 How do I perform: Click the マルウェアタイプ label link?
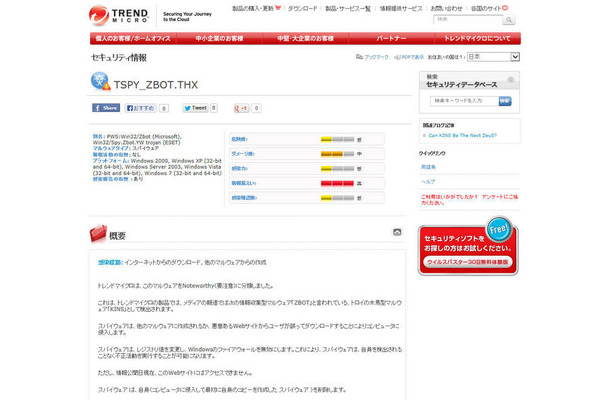point(112,149)
